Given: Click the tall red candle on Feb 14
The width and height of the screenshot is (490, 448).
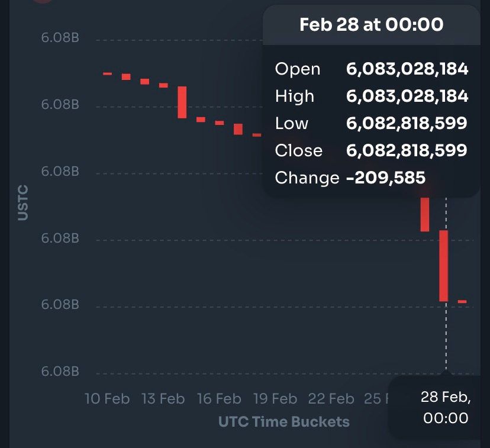Looking at the screenshot, I should (x=182, y=102).
